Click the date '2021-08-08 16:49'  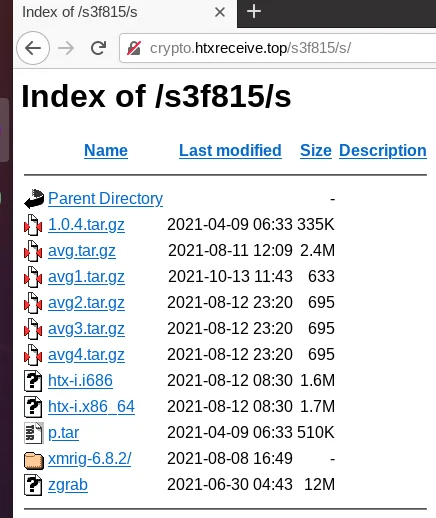click(230, 458)
